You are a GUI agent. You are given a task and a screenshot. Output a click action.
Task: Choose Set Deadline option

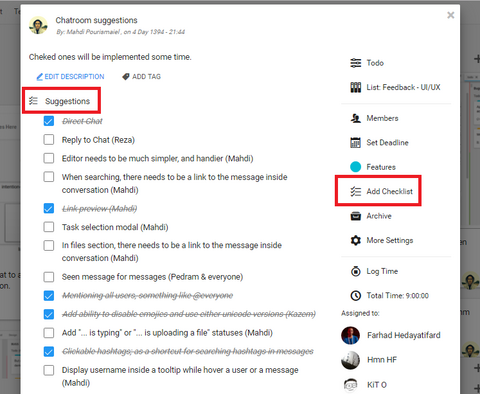387,143
